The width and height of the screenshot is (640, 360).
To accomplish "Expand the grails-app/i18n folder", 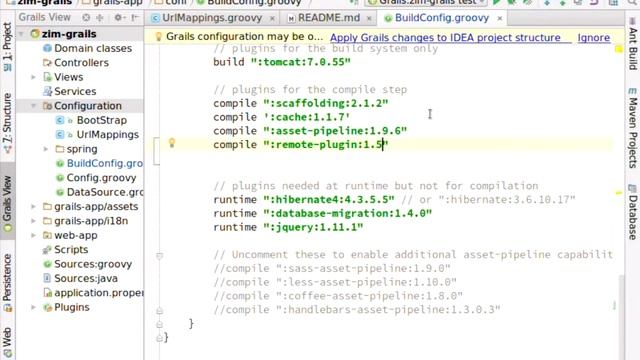I will click(34, 221).
